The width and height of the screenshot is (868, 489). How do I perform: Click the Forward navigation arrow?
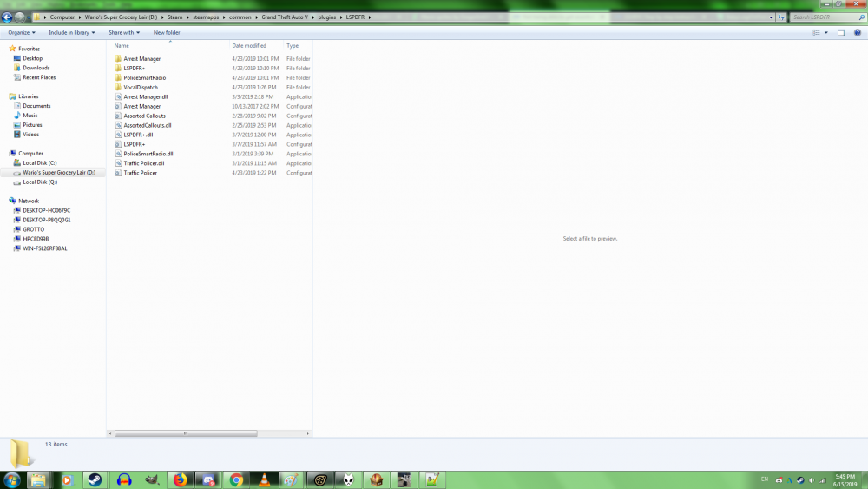(19, 17)
